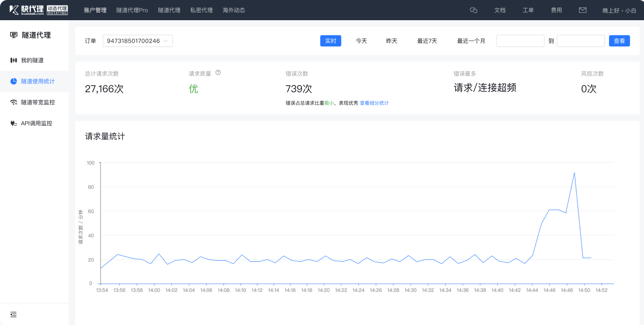Screen dimensions: 644x325
Task: Collapse the left sidebar with the arrow
Action: [x=13, y=315]
